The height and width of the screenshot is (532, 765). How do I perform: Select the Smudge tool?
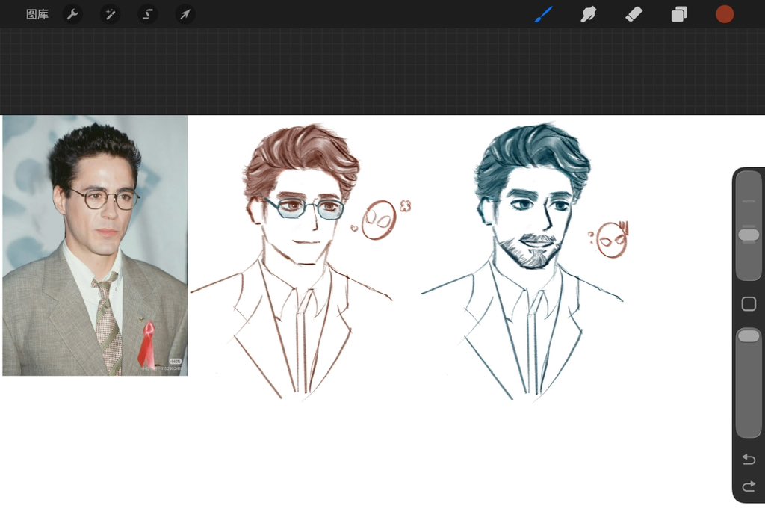tap(589, 15)
